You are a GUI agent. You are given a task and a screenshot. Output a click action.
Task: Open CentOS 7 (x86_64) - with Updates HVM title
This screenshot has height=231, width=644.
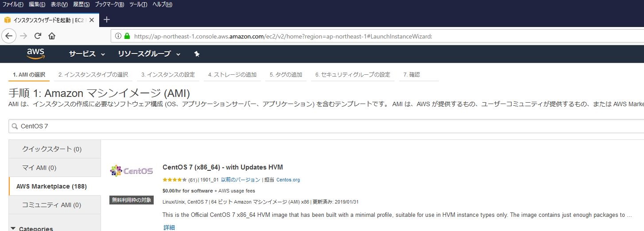(223, 167)
